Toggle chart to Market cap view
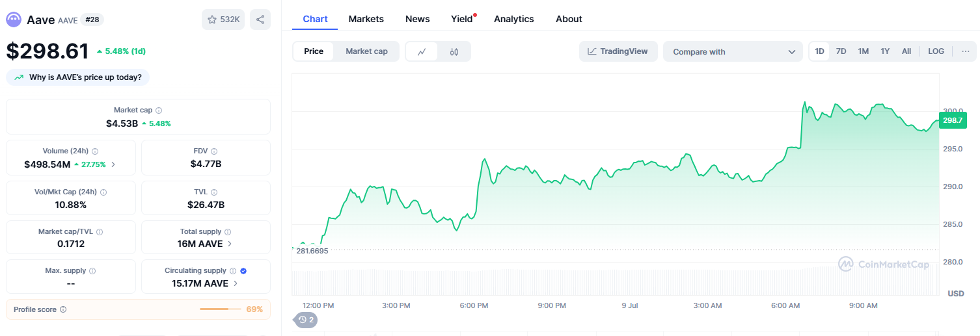This screenshot has width=980, height=336. [366, 51]
